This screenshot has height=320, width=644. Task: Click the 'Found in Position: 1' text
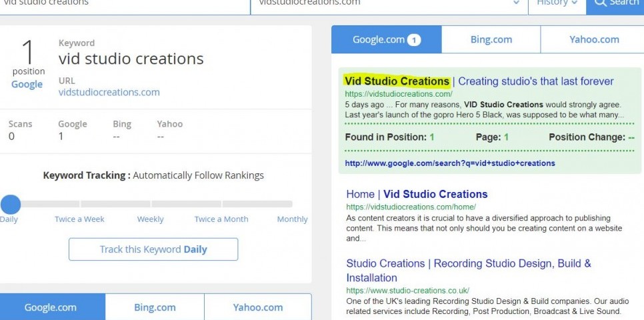389,137
